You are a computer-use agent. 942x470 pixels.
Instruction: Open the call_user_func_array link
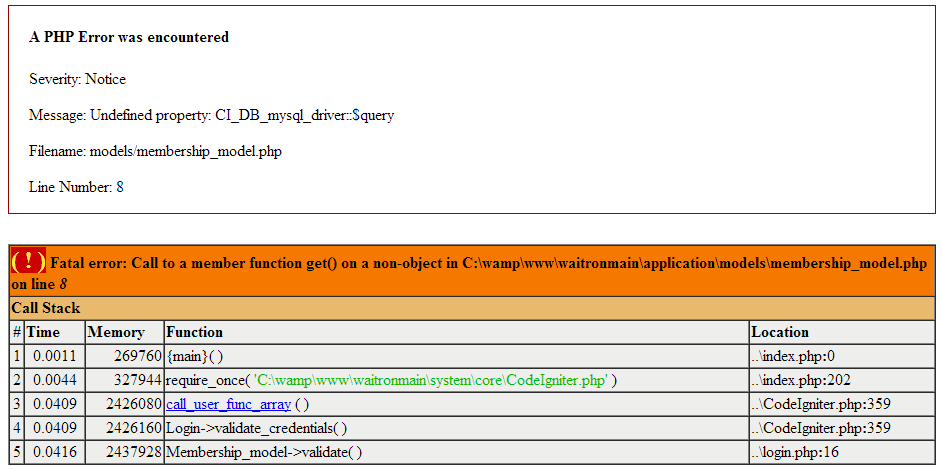[x=228, y=404]
